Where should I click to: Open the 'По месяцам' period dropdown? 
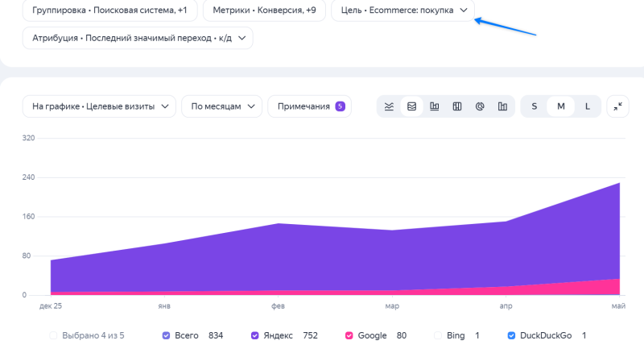(x=222, y=106)
